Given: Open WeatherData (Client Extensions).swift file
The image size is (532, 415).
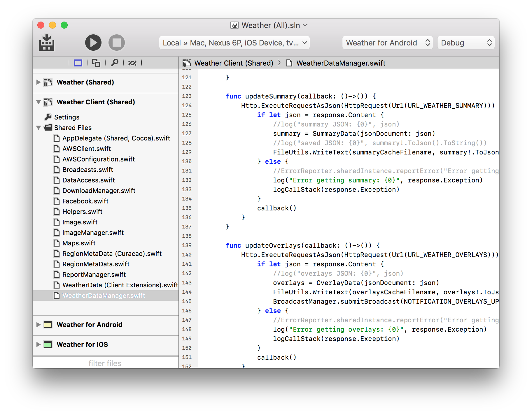Looking at the screenshot, I should tap(120, 285).
